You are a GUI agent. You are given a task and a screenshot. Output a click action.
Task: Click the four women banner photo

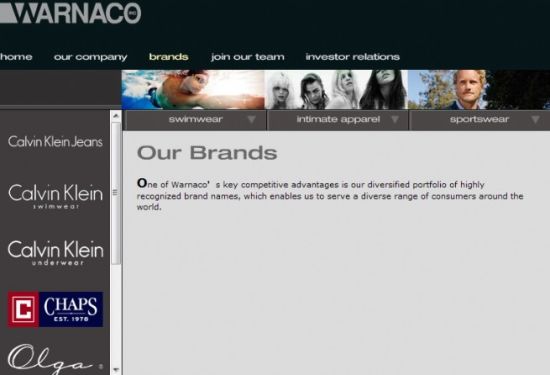pos(336,89)
